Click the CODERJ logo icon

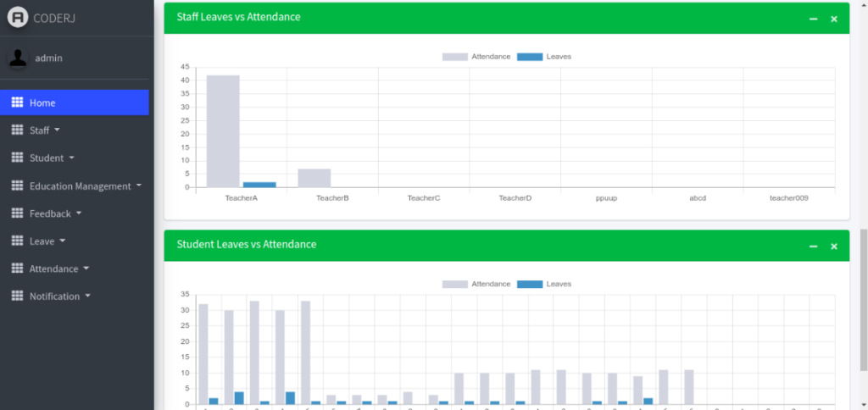click(x=18, y=17)
